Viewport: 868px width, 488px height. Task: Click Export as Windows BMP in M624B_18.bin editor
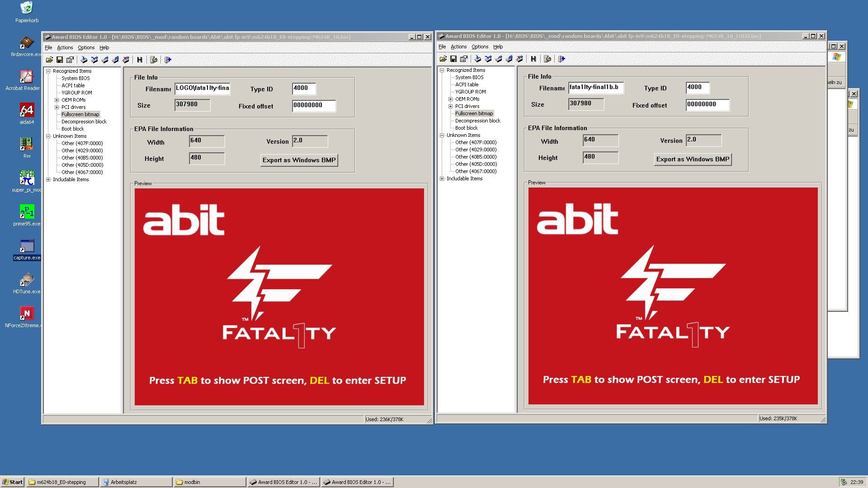tap(299, 160)
